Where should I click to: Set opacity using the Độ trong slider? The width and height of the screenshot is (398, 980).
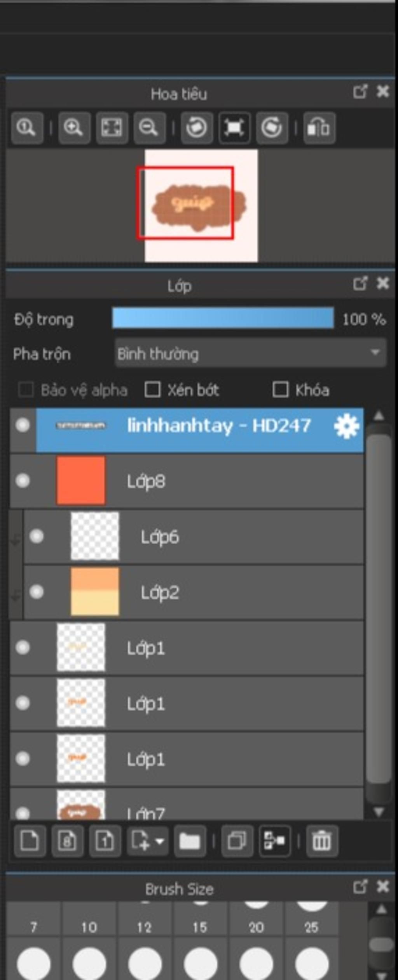(223, 318)
